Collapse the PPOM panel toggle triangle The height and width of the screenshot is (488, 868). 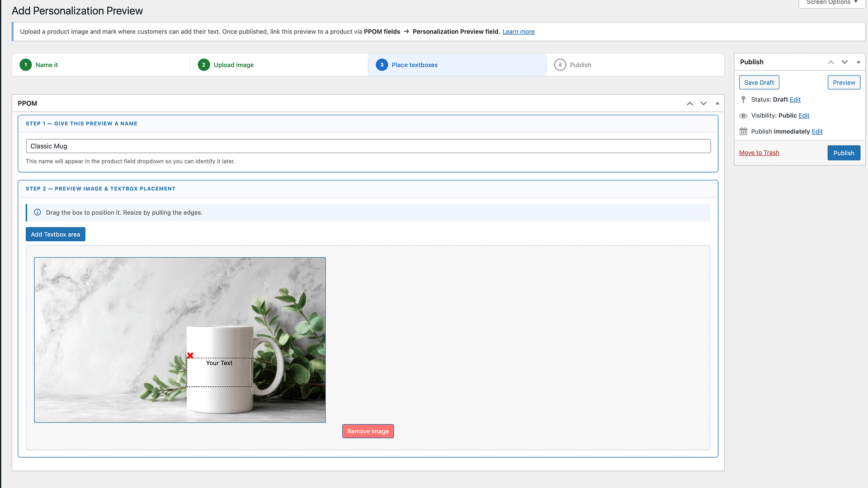pyautogui.click(x=717, y=103)
